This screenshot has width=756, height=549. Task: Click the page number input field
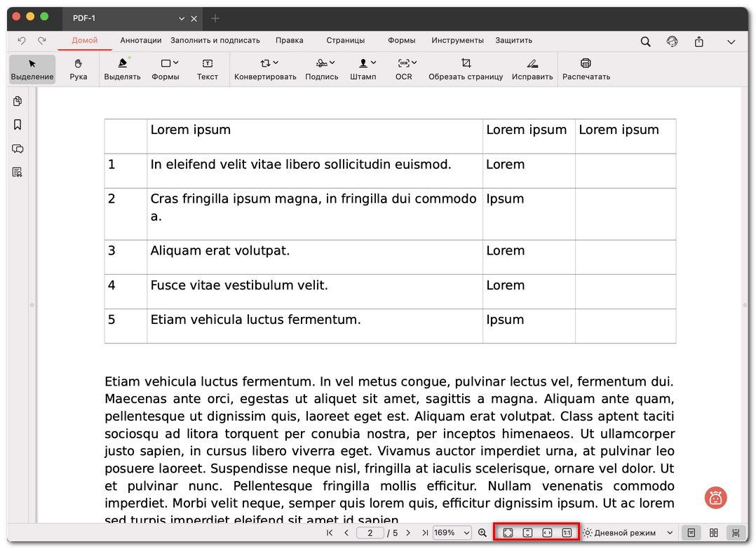(x=370, y=533)
